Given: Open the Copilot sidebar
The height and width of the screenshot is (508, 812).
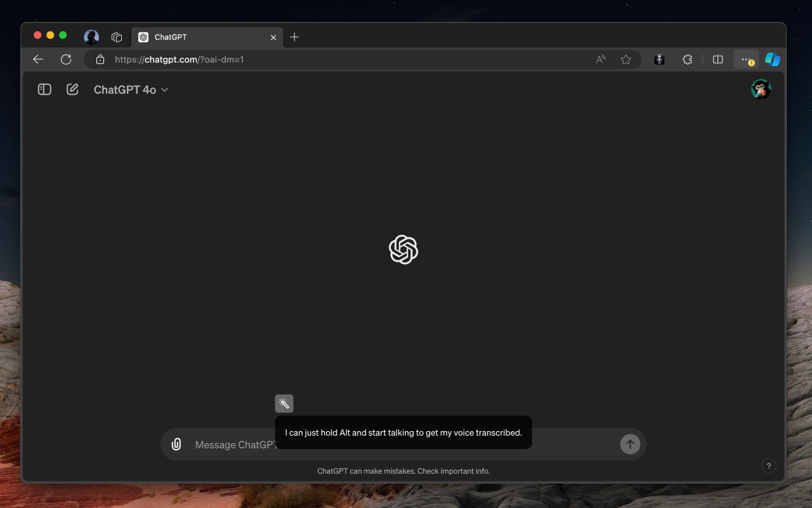Looking at the screenshot, I should (x=773, y=59).
